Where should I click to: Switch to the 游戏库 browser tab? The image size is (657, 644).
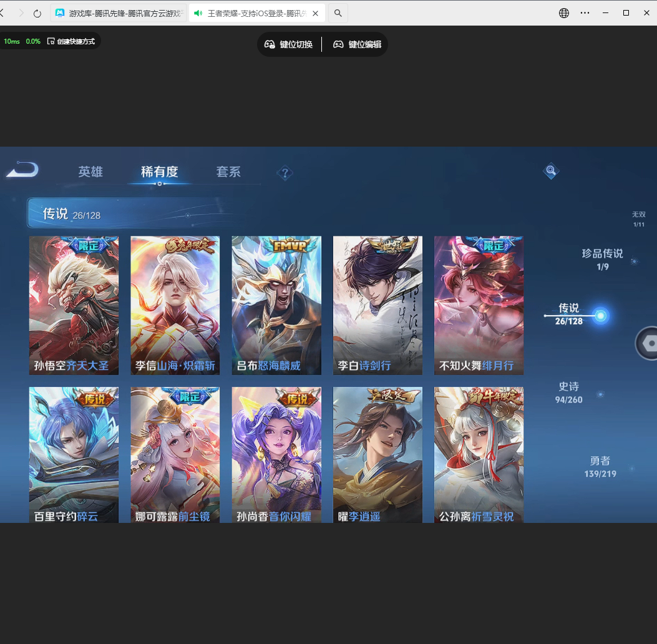point(119,12)
